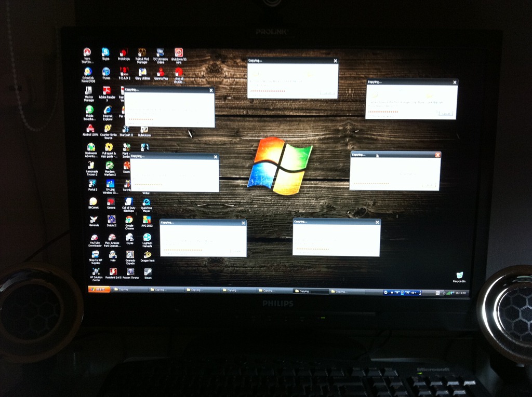Open Mobile Broadband shortcut
The height and width of the screenshot is (397, 532).
[89, 113]
